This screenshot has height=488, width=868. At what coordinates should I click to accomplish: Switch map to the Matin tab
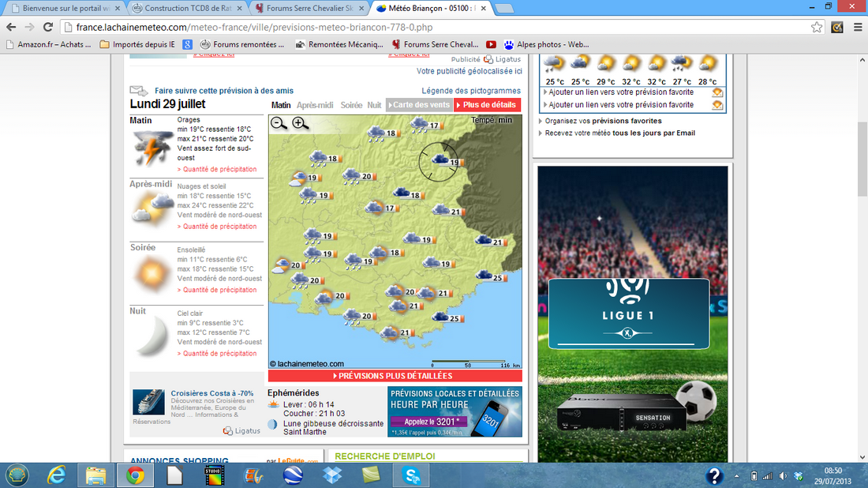(x=281, y=105)
